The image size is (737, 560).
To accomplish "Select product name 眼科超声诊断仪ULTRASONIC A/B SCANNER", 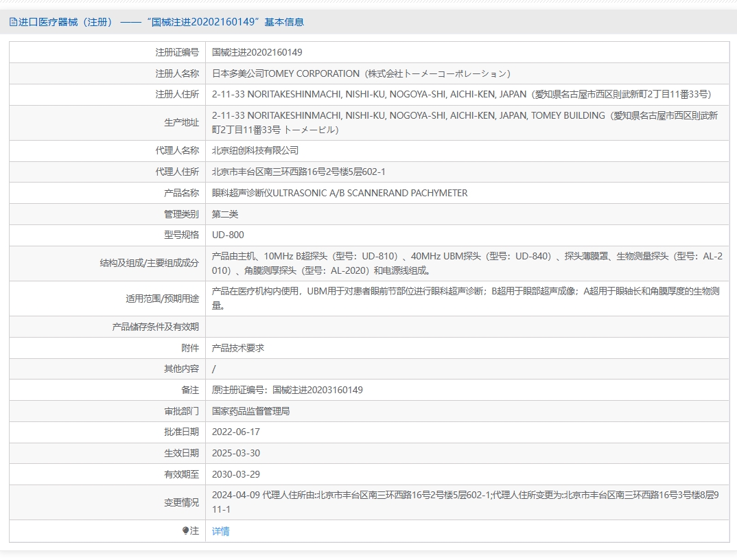I will tap(340, 194).
